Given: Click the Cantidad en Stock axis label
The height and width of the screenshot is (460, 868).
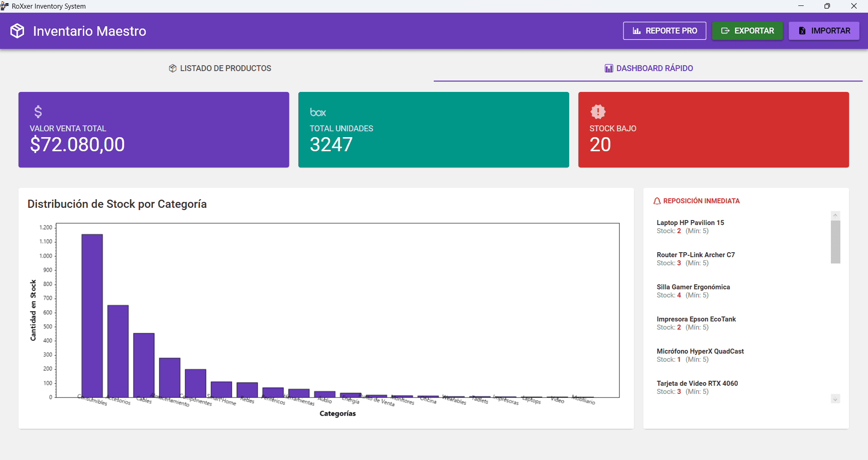Looking at the screenshot, I should click(33, 310).
